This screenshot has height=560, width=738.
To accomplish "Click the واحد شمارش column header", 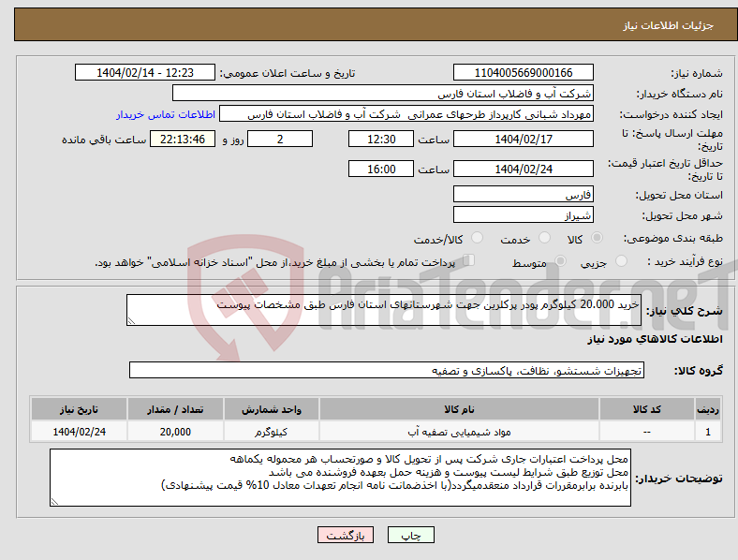I will coord(271,409).
